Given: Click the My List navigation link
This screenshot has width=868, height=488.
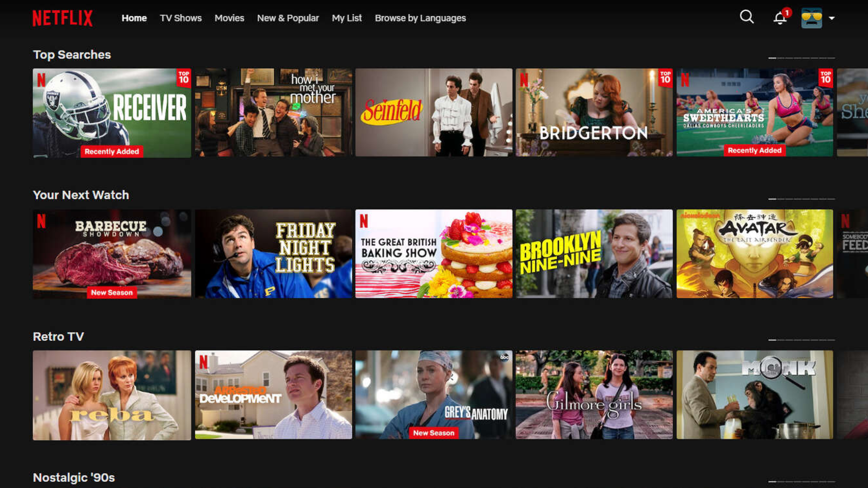Looking at the screenshot, I should pyautogui.click(x=346, y=18).
